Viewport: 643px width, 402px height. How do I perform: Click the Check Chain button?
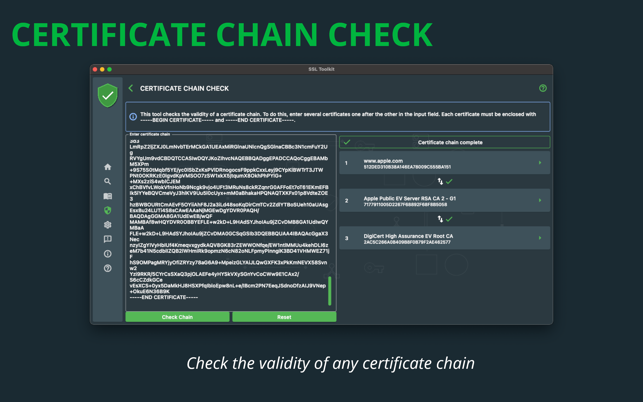[178, 317]
